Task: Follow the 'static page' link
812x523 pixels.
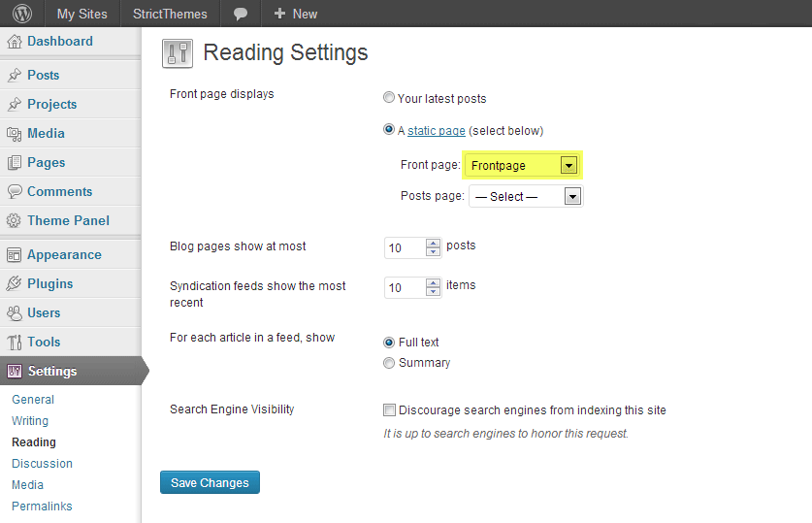Action: [x=436, y=130]
